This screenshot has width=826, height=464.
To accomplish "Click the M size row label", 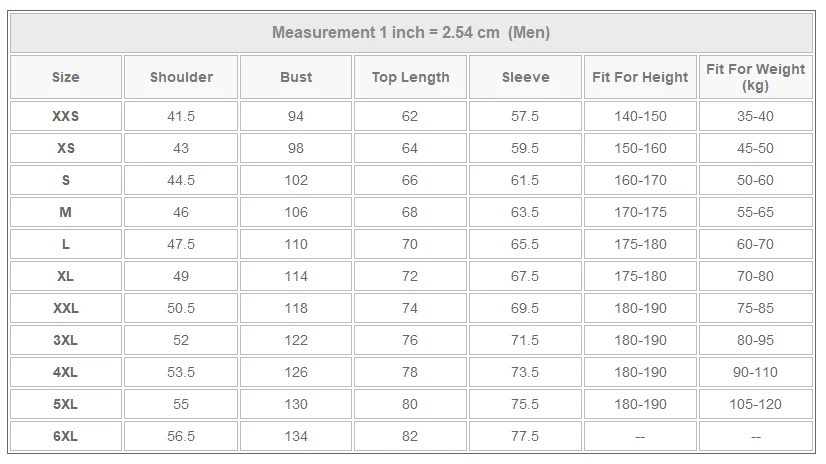I will (66, 212).
